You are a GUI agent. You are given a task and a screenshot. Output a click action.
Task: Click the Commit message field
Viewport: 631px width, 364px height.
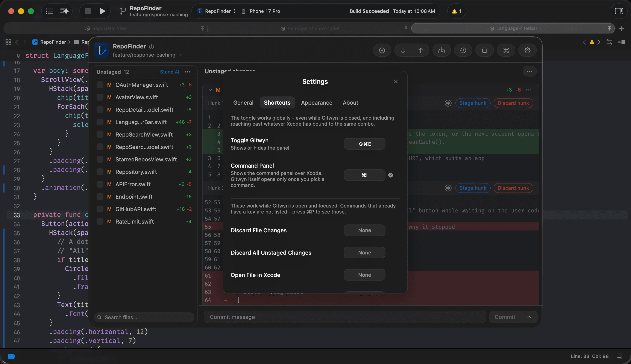(x=345, y=317)
